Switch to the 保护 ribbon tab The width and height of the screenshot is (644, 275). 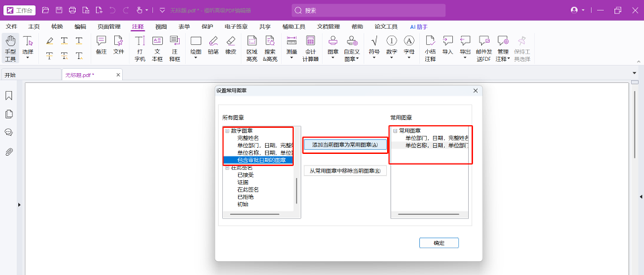pyautogui.click(x=207, y=27)
